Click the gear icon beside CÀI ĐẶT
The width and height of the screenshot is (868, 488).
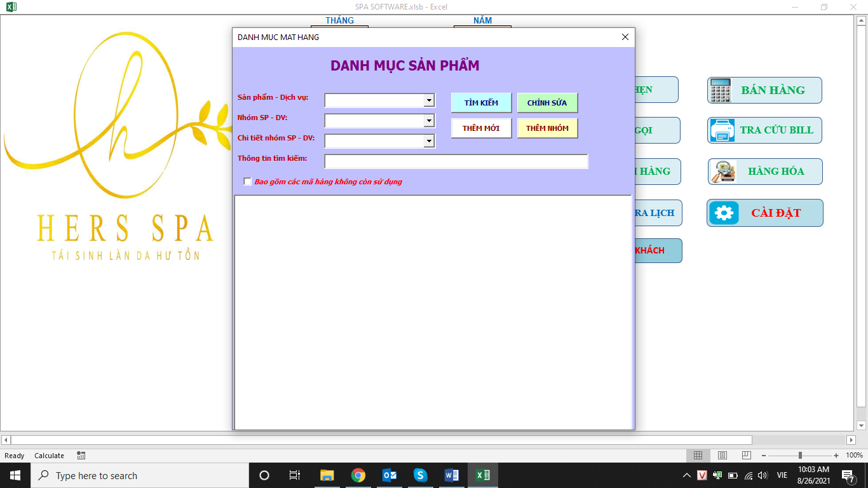(724, 213)
